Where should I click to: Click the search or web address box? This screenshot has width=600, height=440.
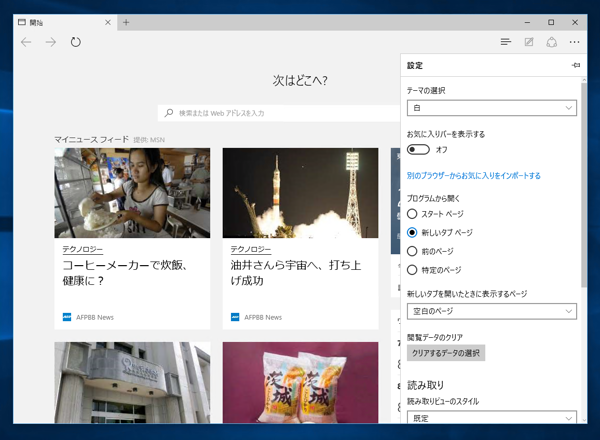point(279,113)
